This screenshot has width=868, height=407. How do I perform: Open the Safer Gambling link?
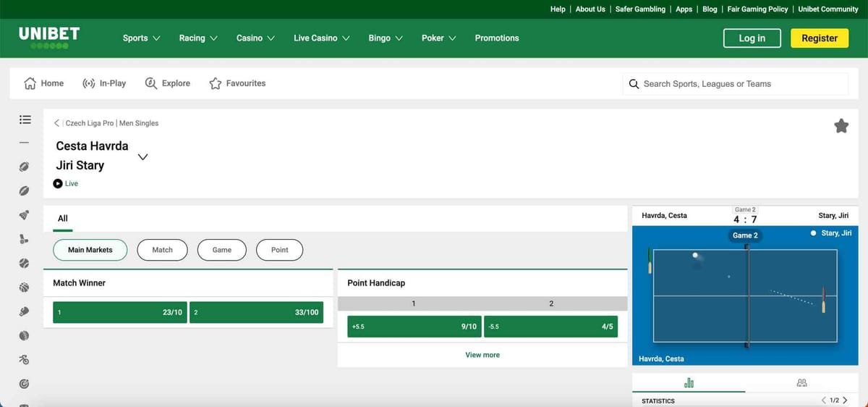(x=641, y=9)
